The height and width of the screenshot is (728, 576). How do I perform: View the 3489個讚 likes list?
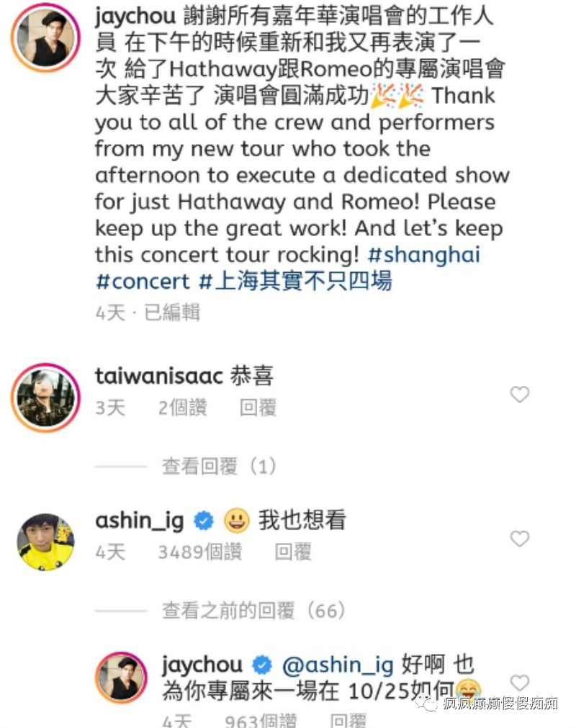(x=200, y=552)
